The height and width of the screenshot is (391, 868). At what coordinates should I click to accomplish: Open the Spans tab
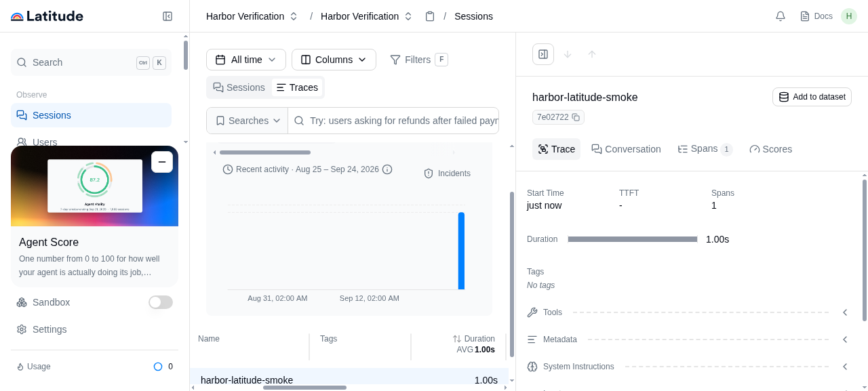(x=705, y=149)
